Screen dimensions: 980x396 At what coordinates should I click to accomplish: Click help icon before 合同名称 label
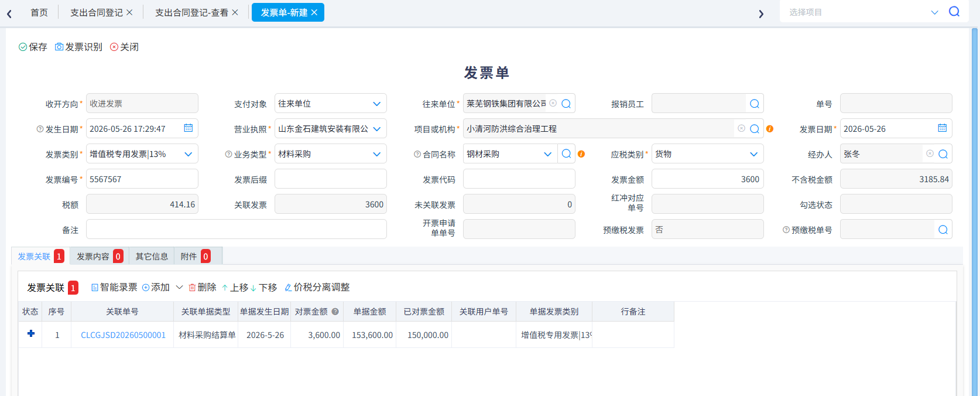(417, 154)
